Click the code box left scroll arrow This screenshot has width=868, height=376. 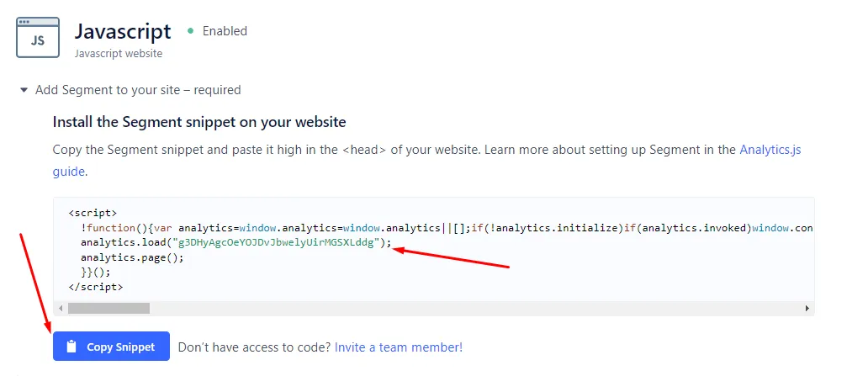[x=61, y=309]
